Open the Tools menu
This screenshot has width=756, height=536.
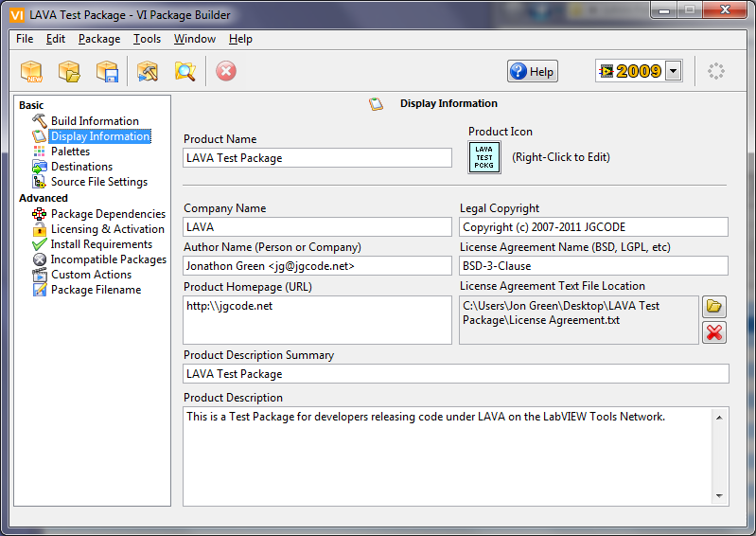147,39
